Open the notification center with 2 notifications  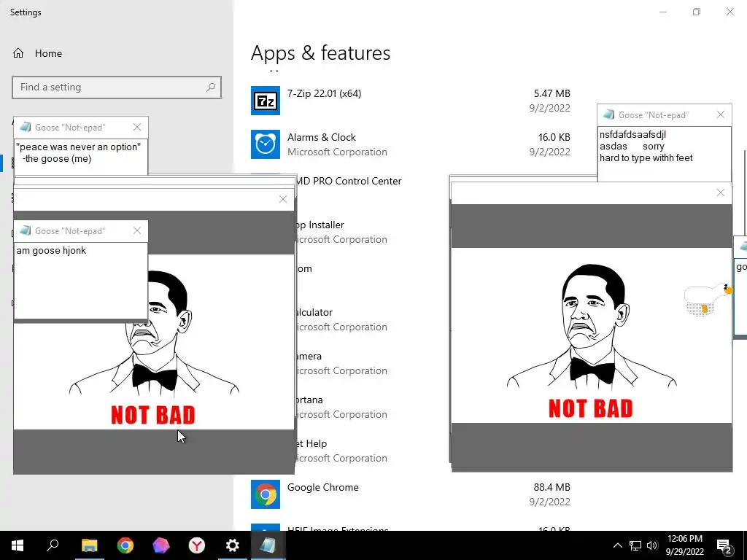[724, 546]
